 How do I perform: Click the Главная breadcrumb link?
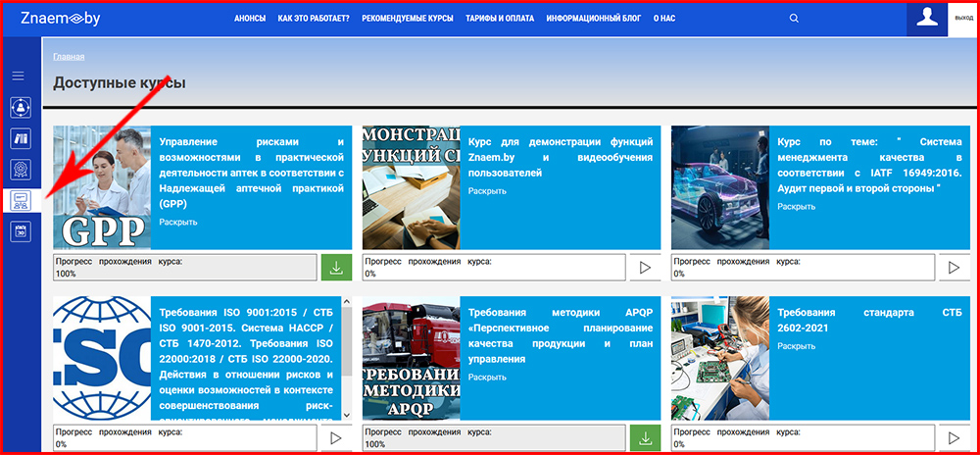coord(69,56)
